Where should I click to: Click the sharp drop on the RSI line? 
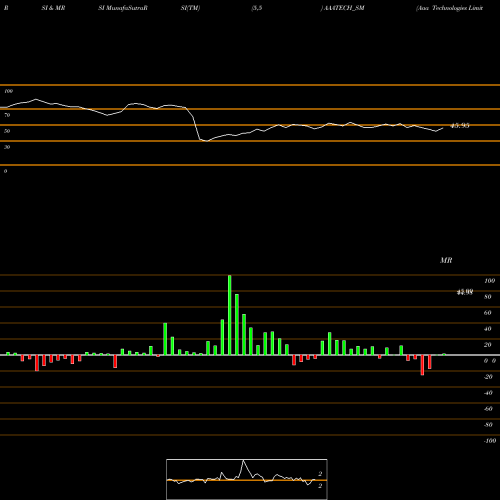[x=196, y=127]
